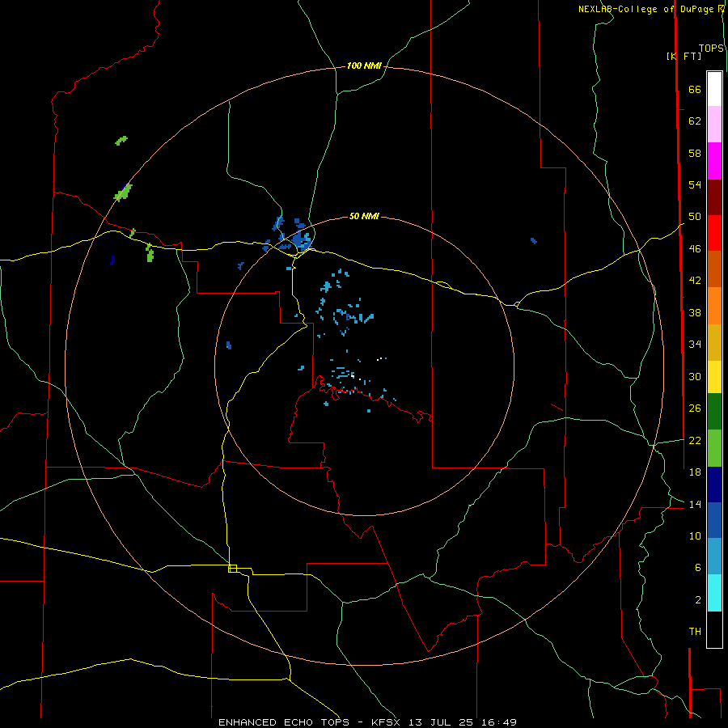Click the ENHANCED ECHO TOPS product title
Image resolution: width=728 pixels, height=728 pixels.
pyautogui.click(x=284, y=722)
